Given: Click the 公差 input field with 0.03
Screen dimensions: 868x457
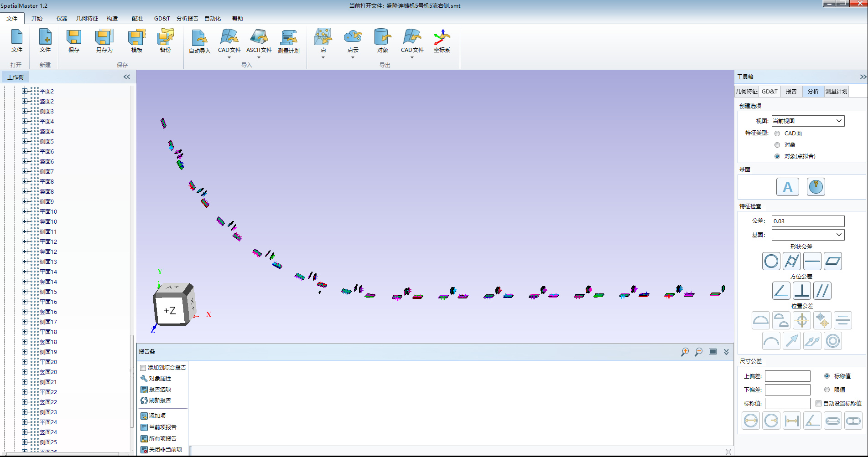Looking at the screenshot, I should pos(807,221).
